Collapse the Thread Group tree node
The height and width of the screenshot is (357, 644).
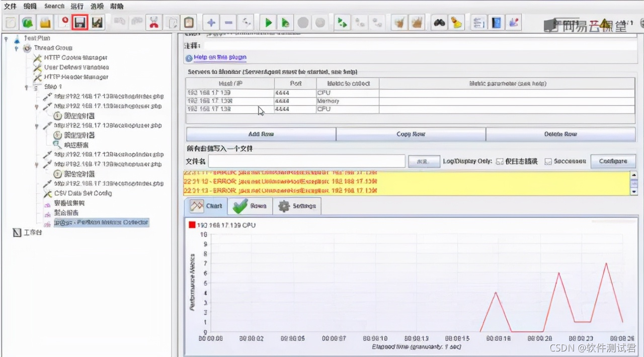(x=16, y=48)
